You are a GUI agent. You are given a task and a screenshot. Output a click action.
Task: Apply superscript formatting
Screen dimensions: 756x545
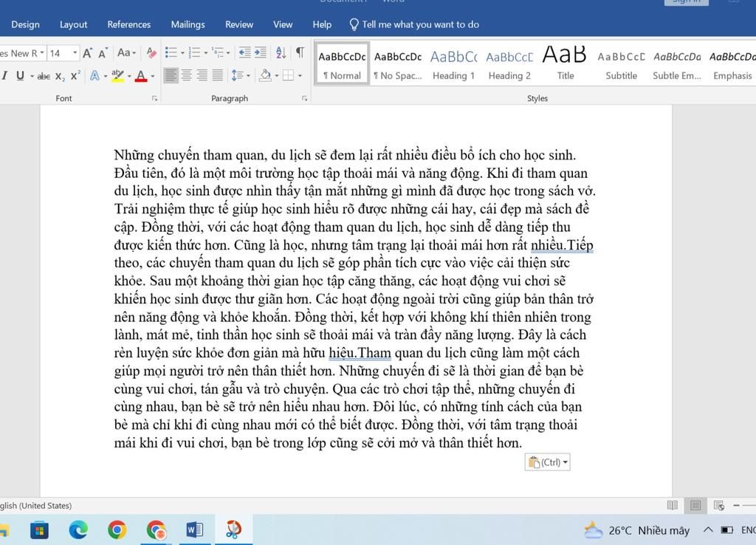pos(75,76)
